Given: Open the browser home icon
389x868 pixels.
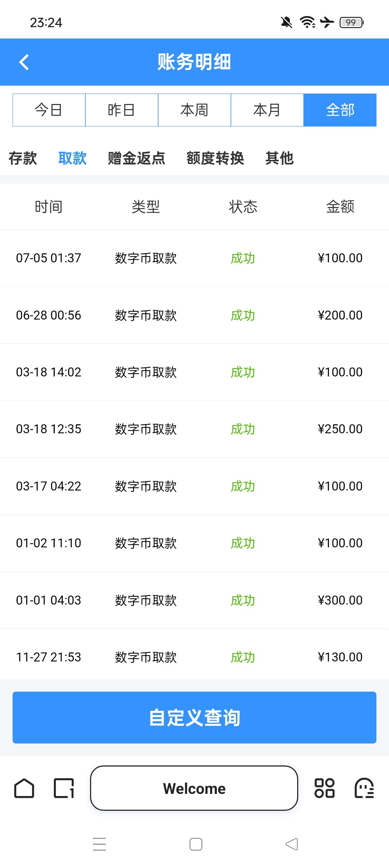Looking at the screenshot, I should [24, 788].
